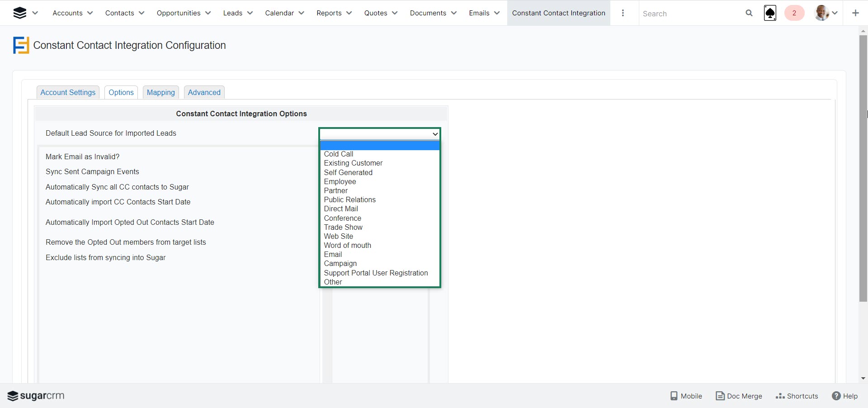
Task: Open the three-dot more modules menu
Action: point(623,13)
